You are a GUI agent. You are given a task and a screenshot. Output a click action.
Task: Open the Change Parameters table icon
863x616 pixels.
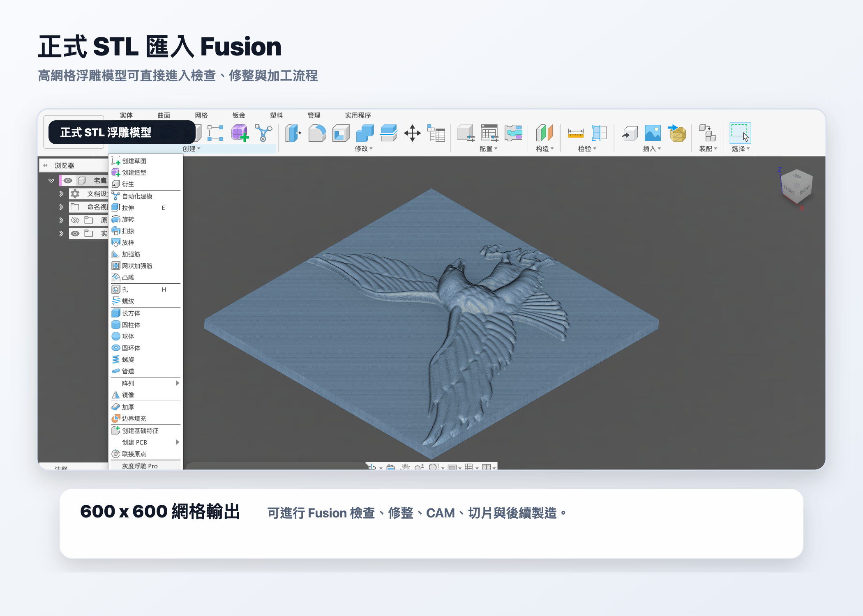point(436,133)
